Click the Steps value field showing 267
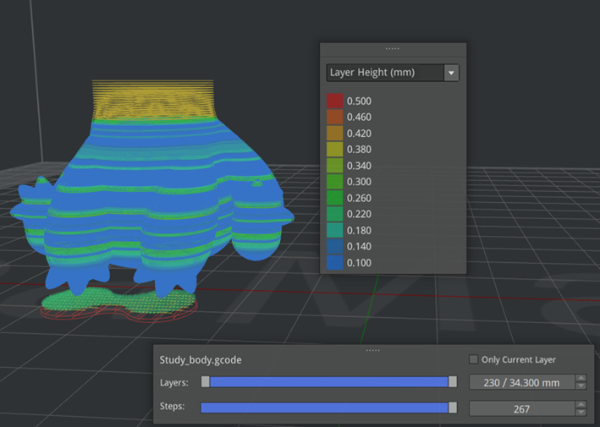600x427 pixels. pyautogui.click(x=520, y=408)
